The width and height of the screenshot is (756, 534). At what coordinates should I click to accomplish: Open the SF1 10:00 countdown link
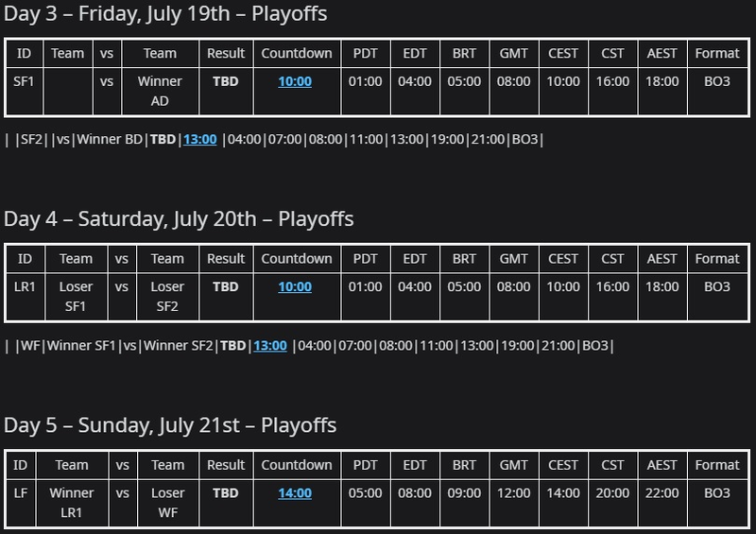pos(295,81)
